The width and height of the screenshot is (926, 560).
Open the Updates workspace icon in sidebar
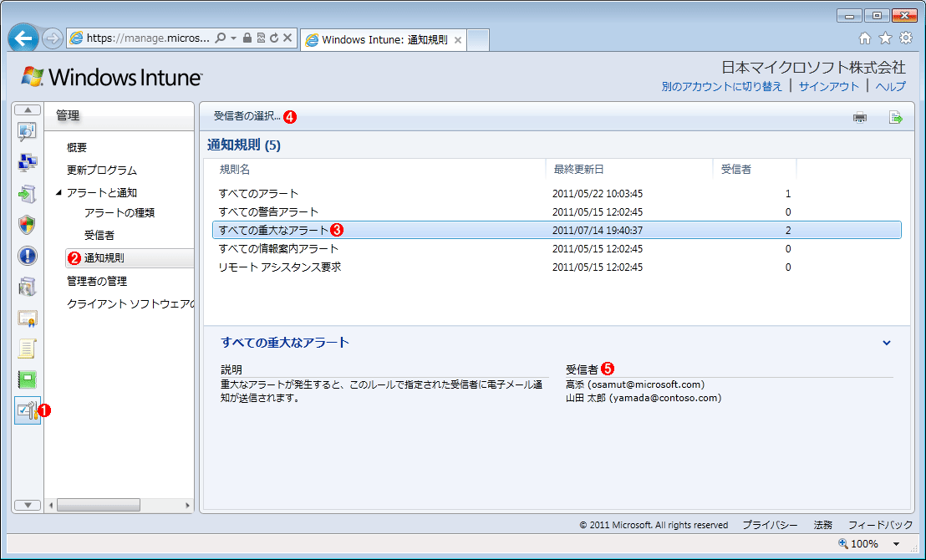click(x=28, y=194)
